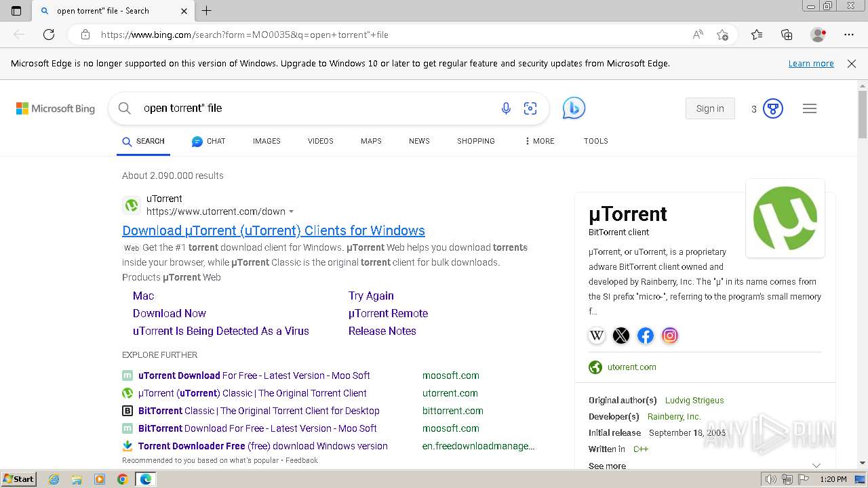Switch to the NEWS tab
The image size is (868, 488).
coord(419,141)
